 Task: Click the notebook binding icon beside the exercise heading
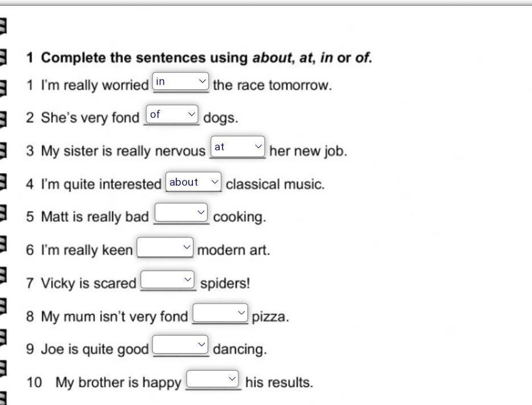tap(2, 57)
